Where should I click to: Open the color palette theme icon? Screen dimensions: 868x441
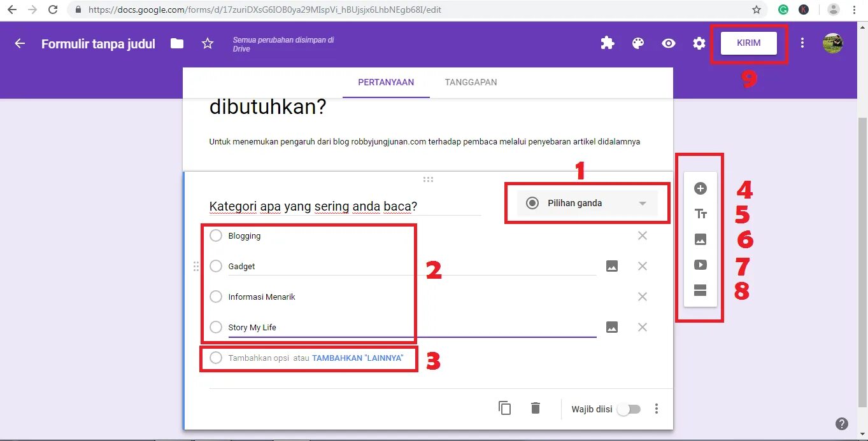pyautogui.click(x=638, y=43)
